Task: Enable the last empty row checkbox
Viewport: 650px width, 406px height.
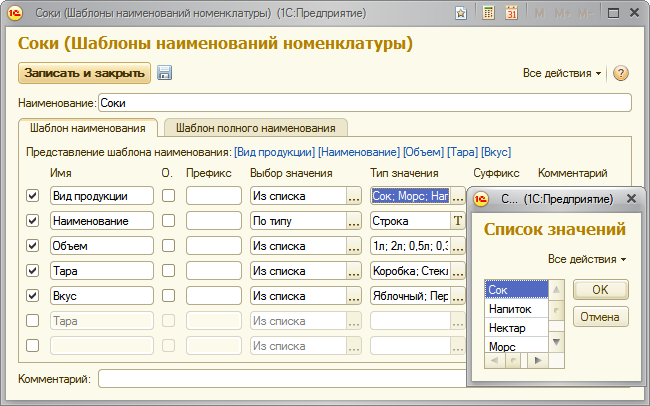Action: click(32, 345)
